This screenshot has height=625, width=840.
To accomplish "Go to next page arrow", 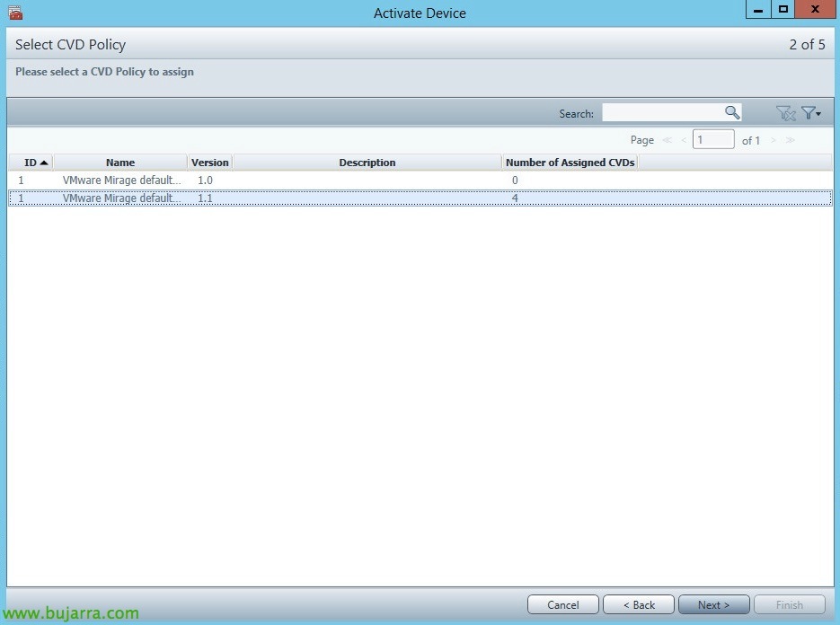I will point(773,140).
